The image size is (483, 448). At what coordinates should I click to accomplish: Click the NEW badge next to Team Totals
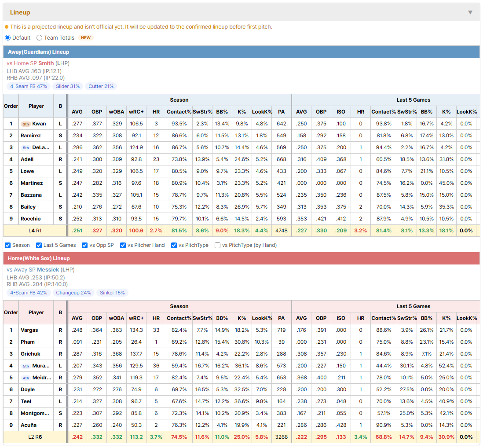pyautogui.click(x=86, y=37)
